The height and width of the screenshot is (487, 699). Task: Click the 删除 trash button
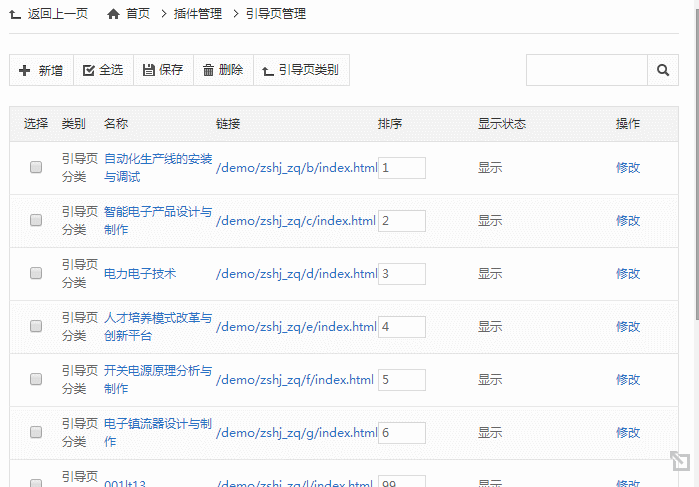(x=223, y=70)
